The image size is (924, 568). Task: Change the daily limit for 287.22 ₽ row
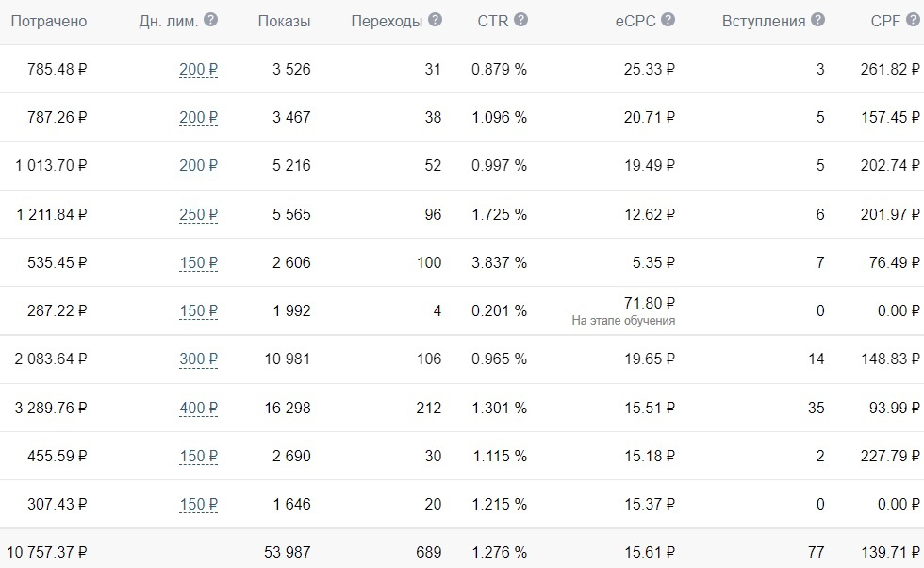coord(199,310)
